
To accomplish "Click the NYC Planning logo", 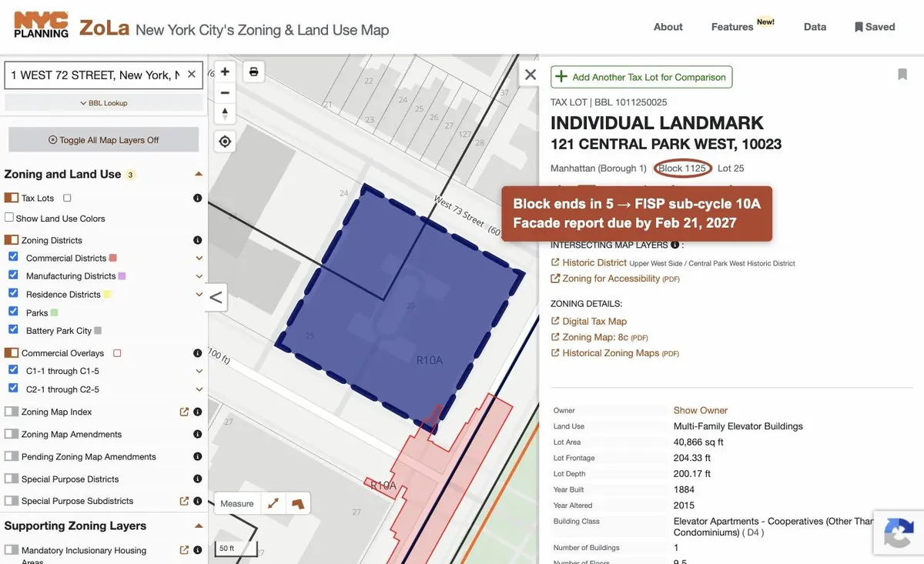I will (41, 25).
